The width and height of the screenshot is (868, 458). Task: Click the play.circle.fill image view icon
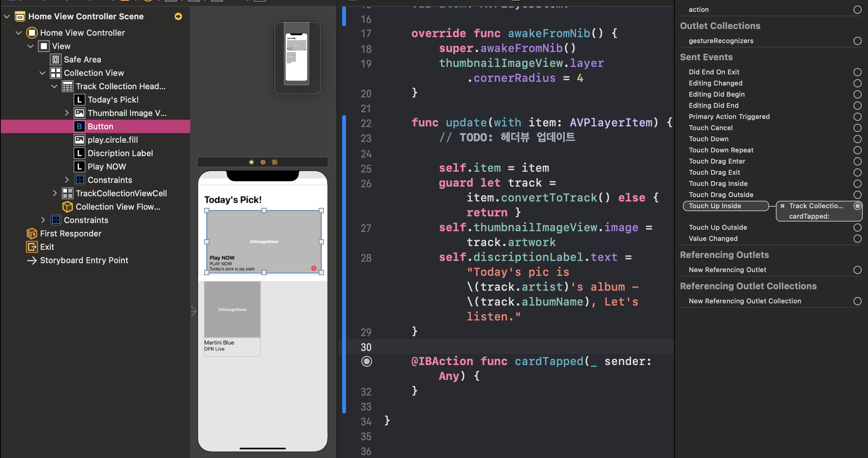coord(80,140)
